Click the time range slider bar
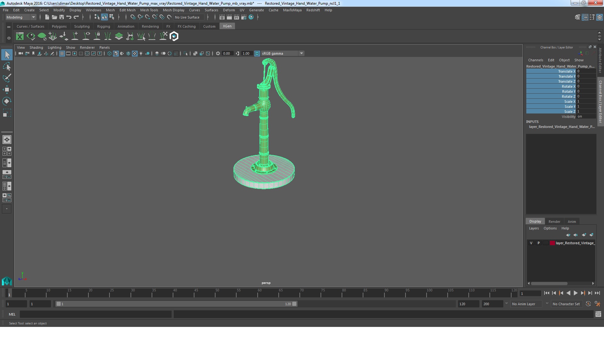 click(x=176, y=304)
